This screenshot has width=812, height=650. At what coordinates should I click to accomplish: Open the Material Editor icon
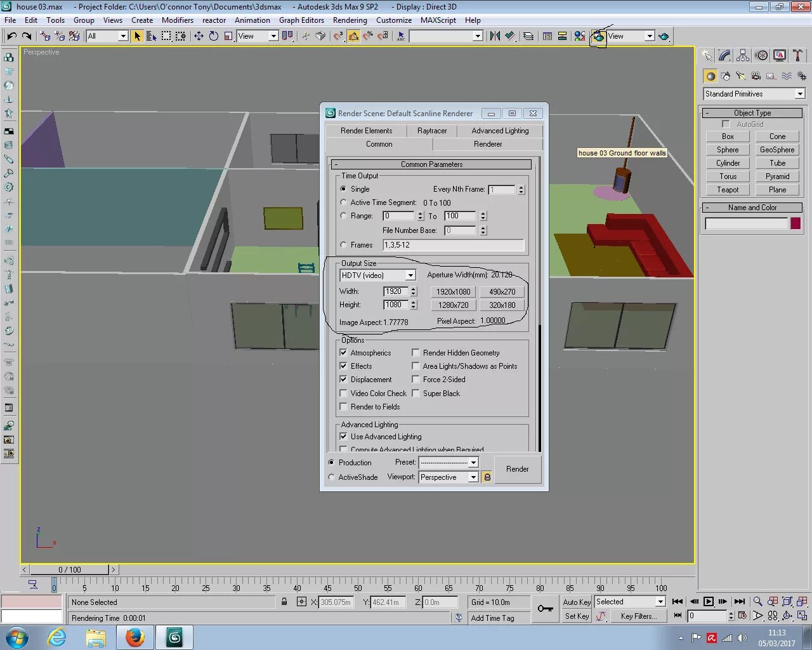click(x=580, y=36)
